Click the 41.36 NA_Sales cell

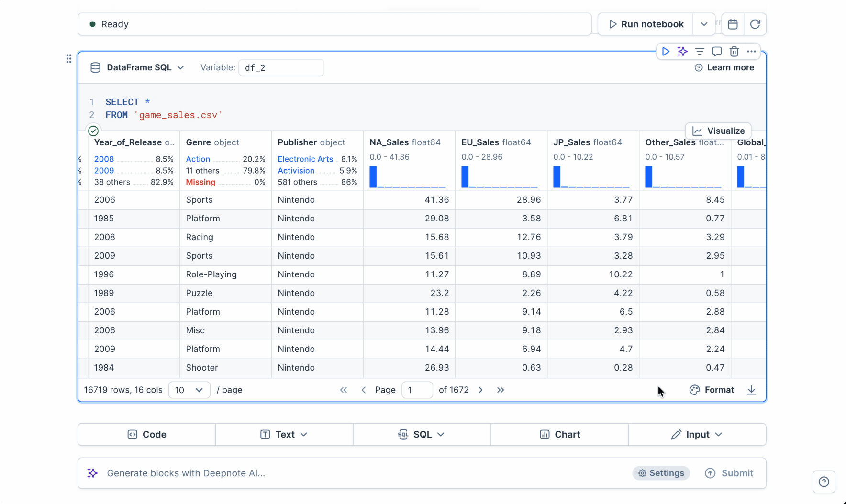pos(410,200)
